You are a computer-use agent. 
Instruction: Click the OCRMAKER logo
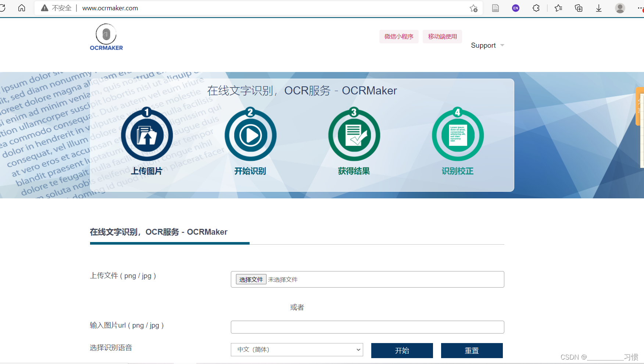point(106,37)
